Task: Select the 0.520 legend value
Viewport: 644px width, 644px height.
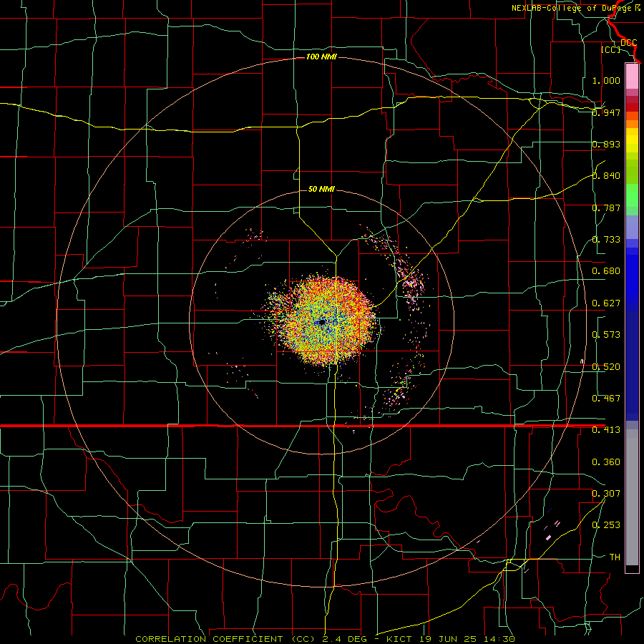Action: coord(606,367)
